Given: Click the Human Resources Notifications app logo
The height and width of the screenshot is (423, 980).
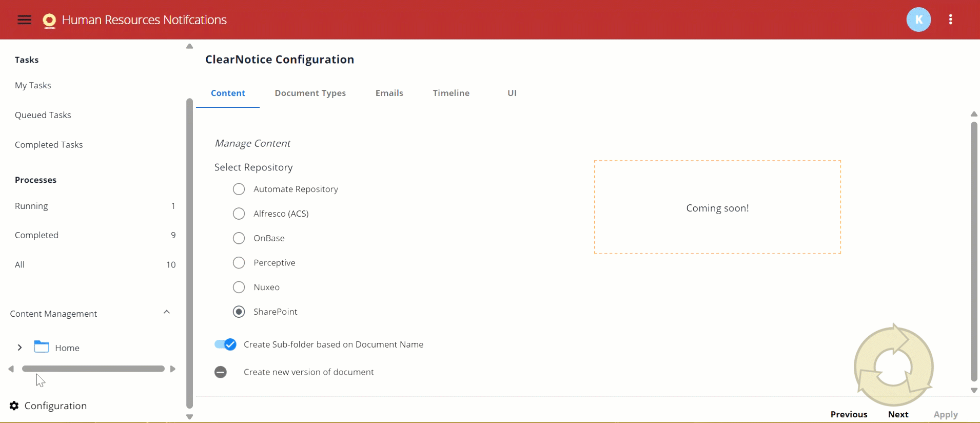Looking at the screenshot, I should pyautogui.click(x=49, y=21).
